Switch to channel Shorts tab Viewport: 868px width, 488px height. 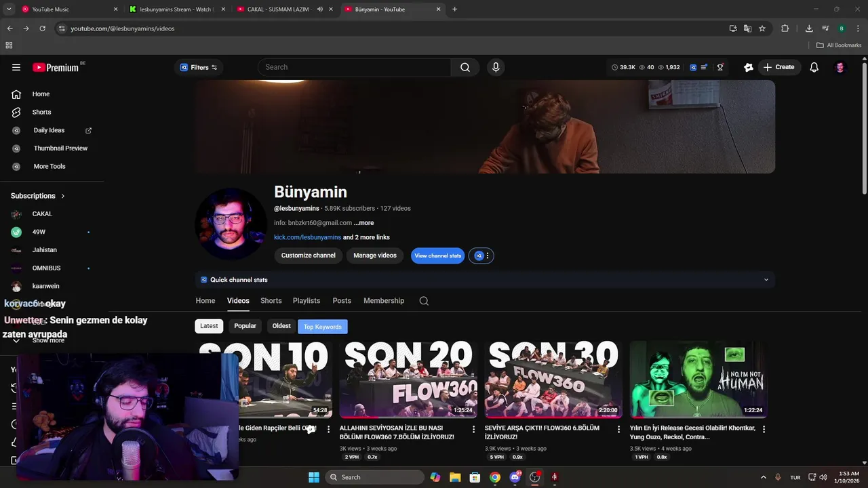(271, 301)
